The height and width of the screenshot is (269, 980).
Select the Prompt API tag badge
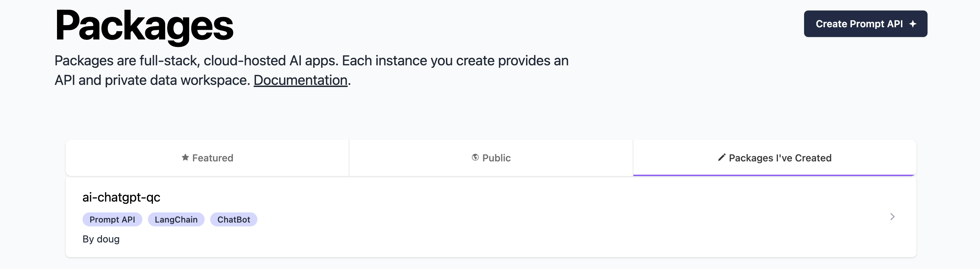[112, 219]
